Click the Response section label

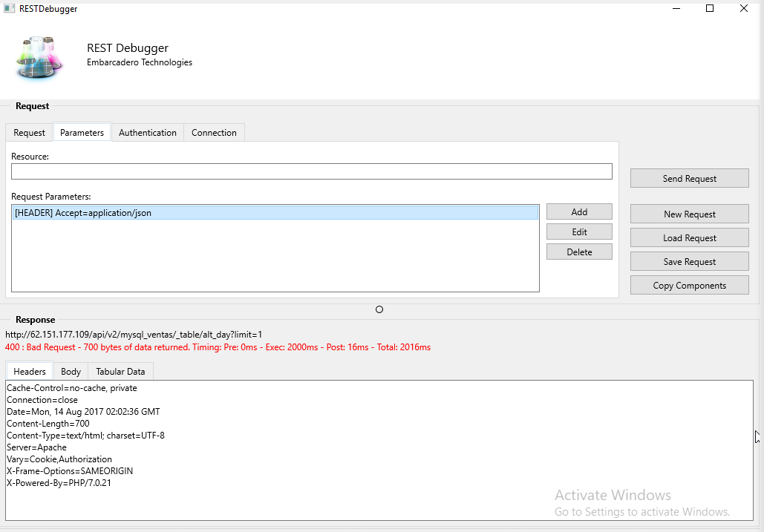pos(35,320)
